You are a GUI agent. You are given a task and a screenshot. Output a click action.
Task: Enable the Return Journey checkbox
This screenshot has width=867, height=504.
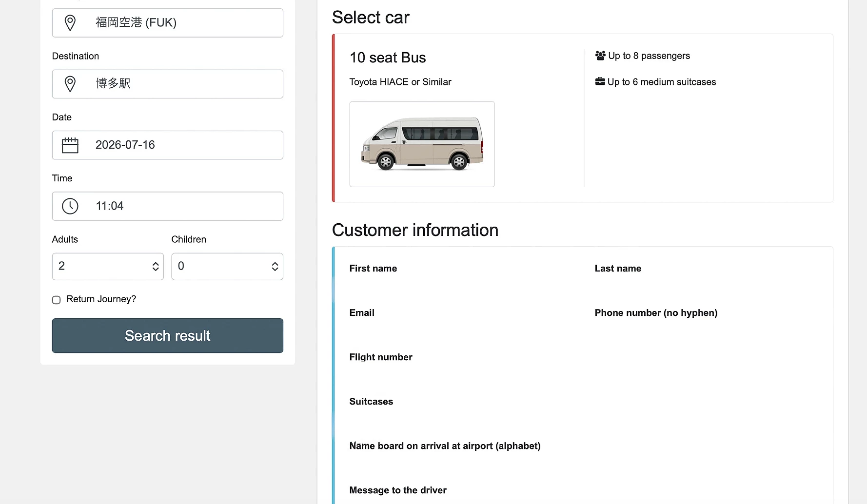(x=57, y=300)
